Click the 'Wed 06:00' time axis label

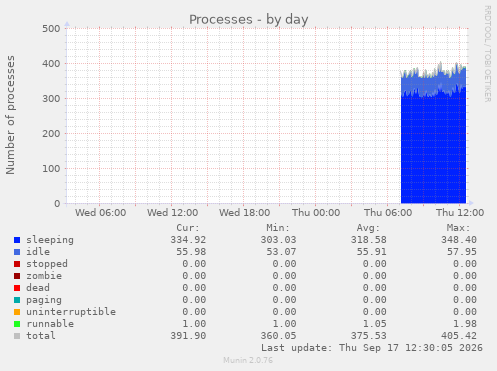pos(101,213)
